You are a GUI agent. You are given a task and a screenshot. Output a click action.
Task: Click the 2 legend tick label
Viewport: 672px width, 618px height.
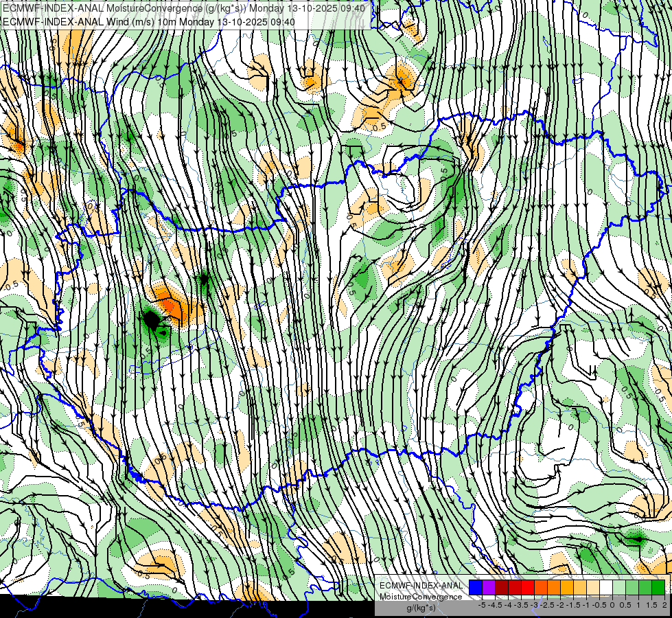coord(664,605)
